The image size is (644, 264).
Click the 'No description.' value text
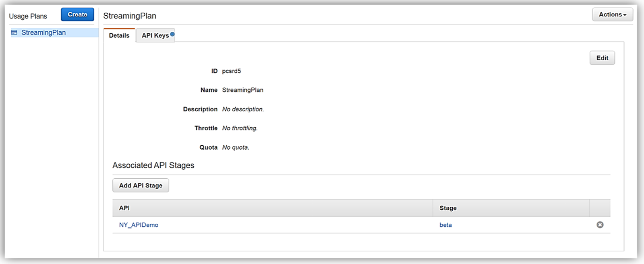tap(243, 109)
